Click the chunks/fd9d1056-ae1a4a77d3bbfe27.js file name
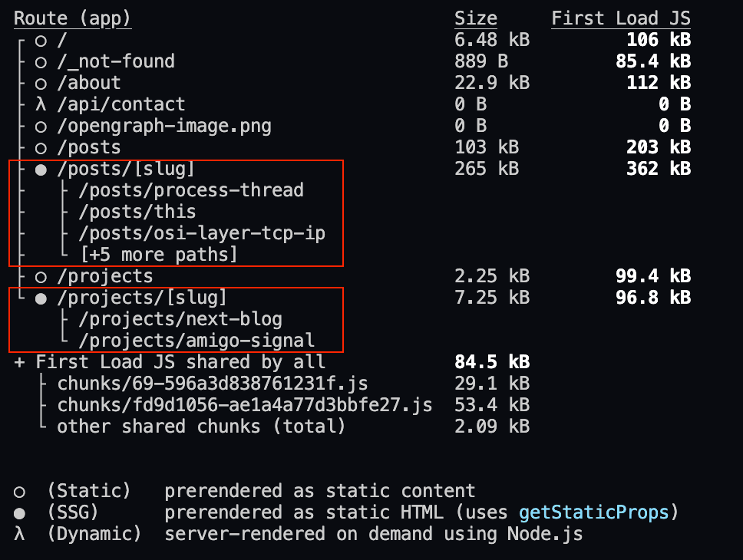Image resolution: width=743 pixels, height=560 pixels. (x=245, y=405)
